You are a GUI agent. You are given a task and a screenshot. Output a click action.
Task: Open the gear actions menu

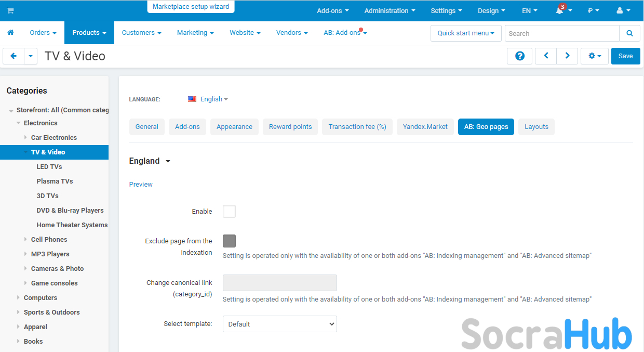point(594,56)
